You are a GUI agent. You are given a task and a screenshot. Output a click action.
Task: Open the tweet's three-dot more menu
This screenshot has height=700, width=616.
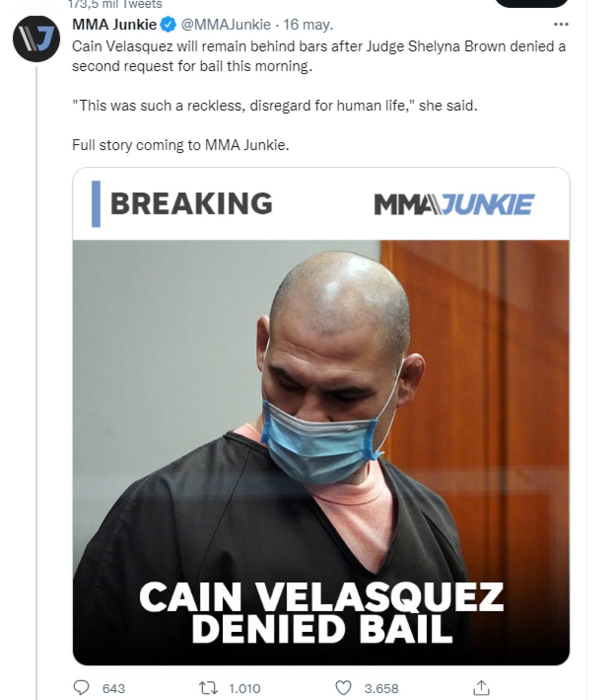click(561, 24)
